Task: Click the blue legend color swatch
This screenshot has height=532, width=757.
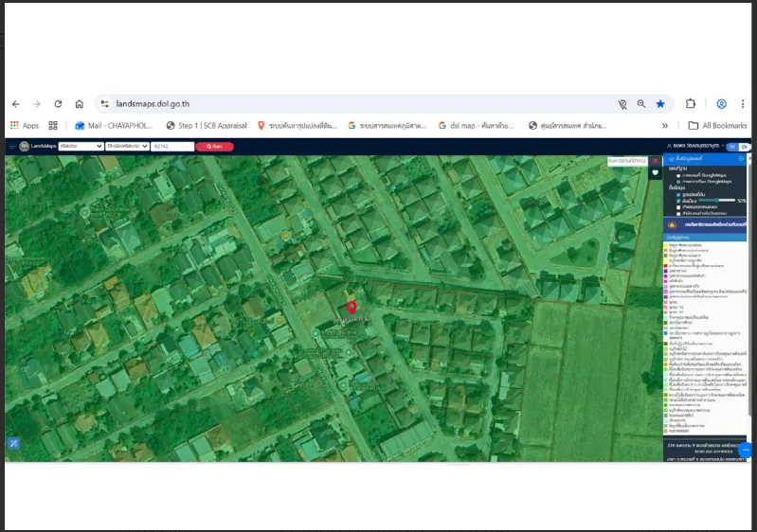Action: (666, 333)
